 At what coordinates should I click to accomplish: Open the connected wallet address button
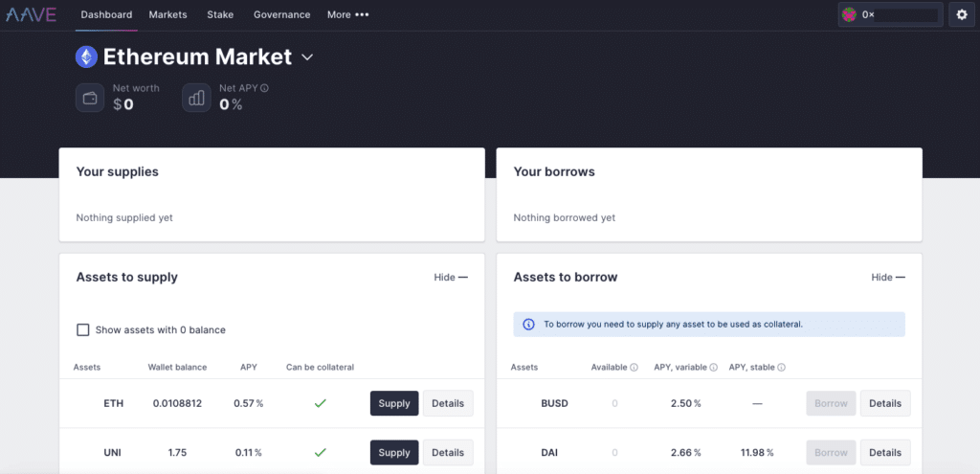point(891,14)
